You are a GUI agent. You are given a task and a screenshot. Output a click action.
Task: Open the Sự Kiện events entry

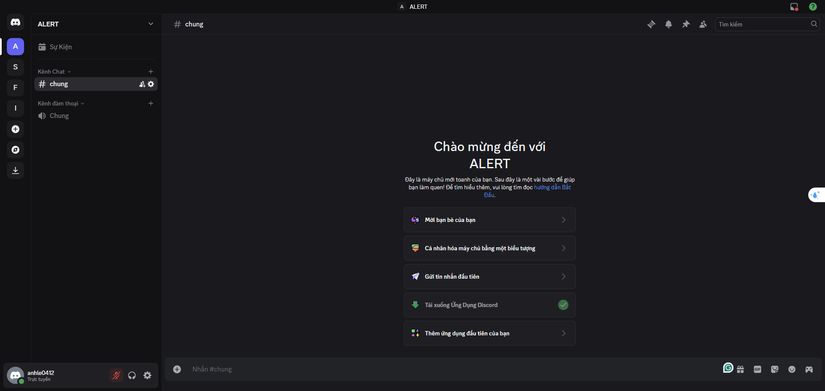pyautogui.click(x=96, y=47)
